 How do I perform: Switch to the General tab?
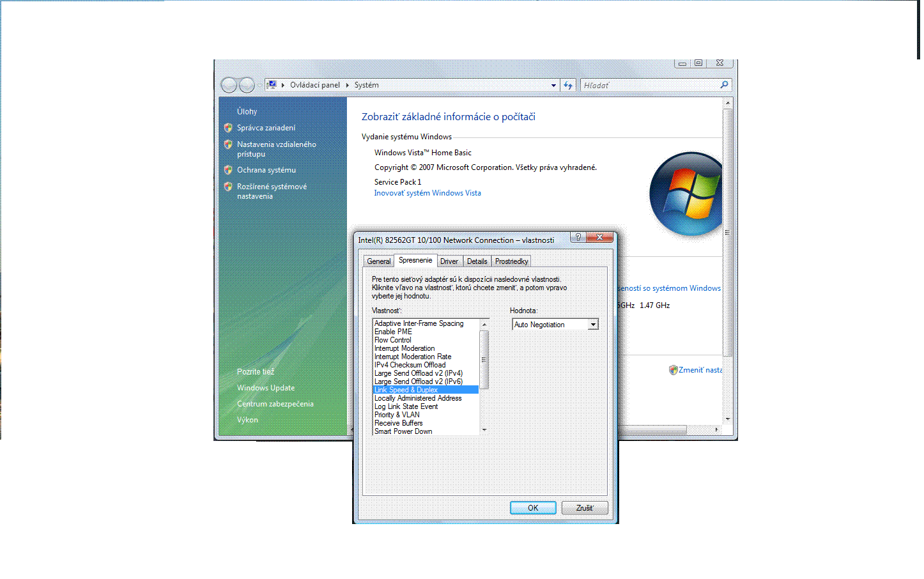[379, 261]
